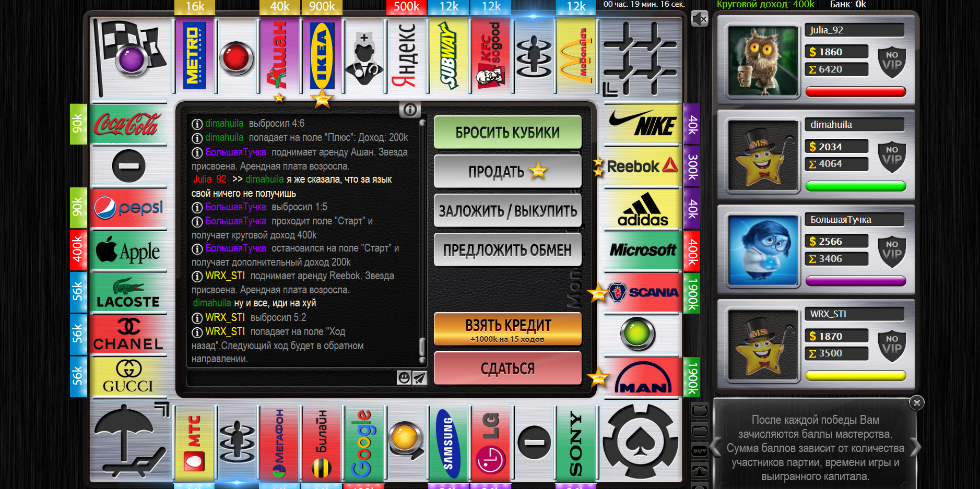Click БольшаяТучка purple color bar
Viewport: 980px width, 489px height.
855,281
